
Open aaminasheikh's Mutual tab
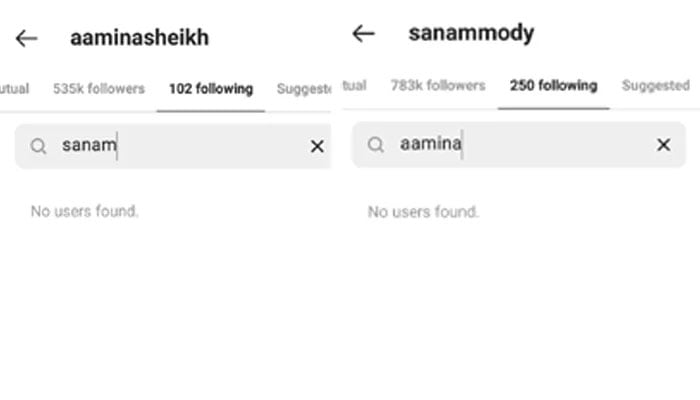[13, 89]
